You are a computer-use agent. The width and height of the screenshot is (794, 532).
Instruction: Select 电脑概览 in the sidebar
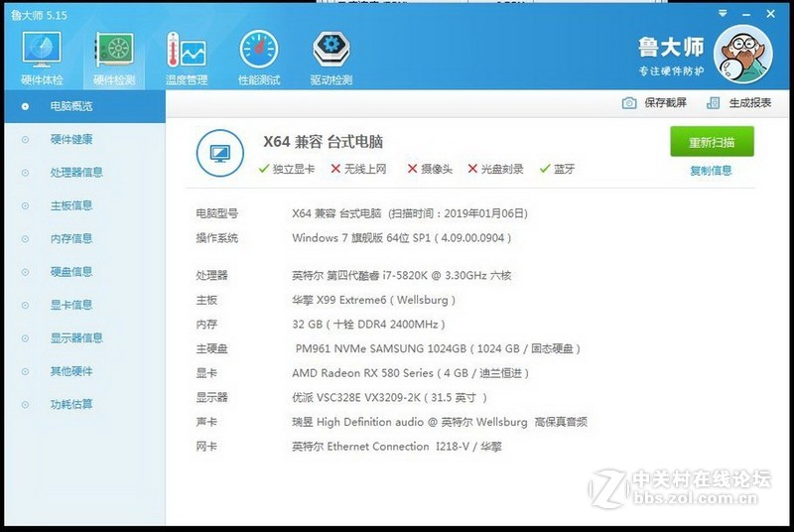84,106
